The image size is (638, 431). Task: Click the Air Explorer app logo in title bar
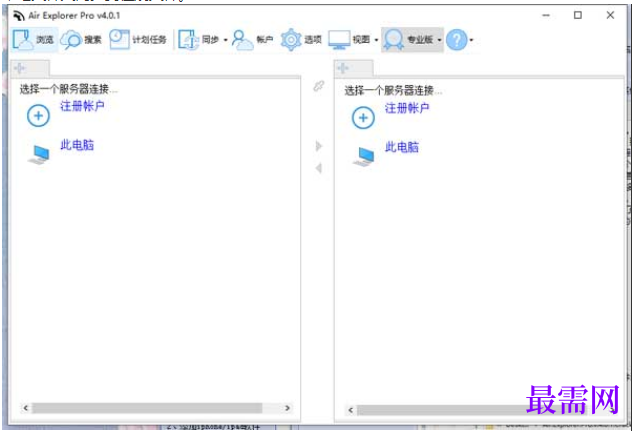[x=19, y=16]
